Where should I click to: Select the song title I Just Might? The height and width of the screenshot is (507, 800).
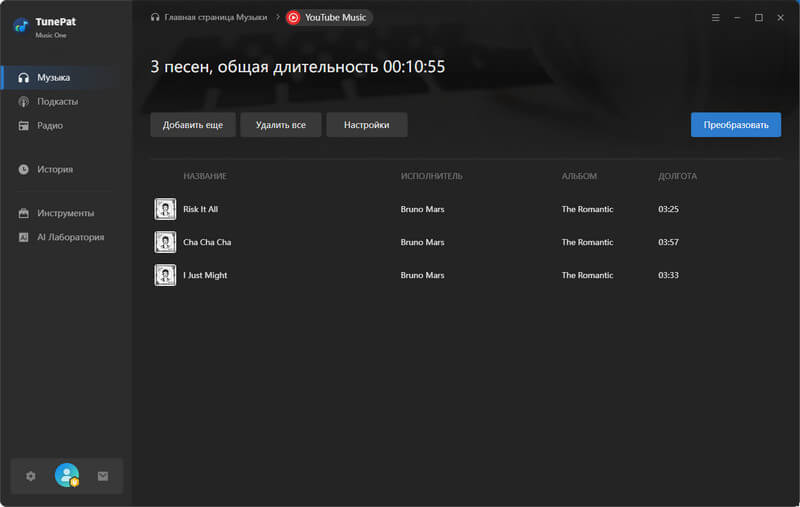205,275
